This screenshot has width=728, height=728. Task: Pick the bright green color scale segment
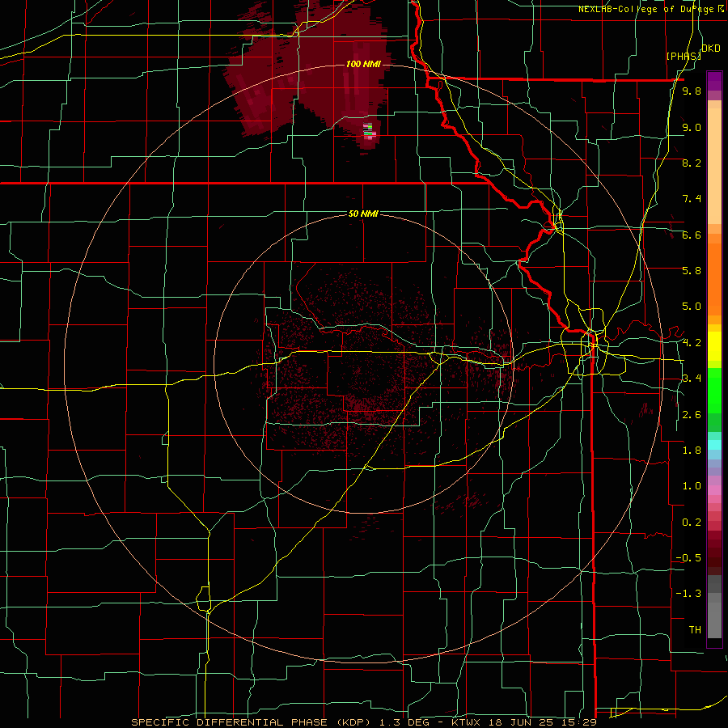[x=714, y=390]
